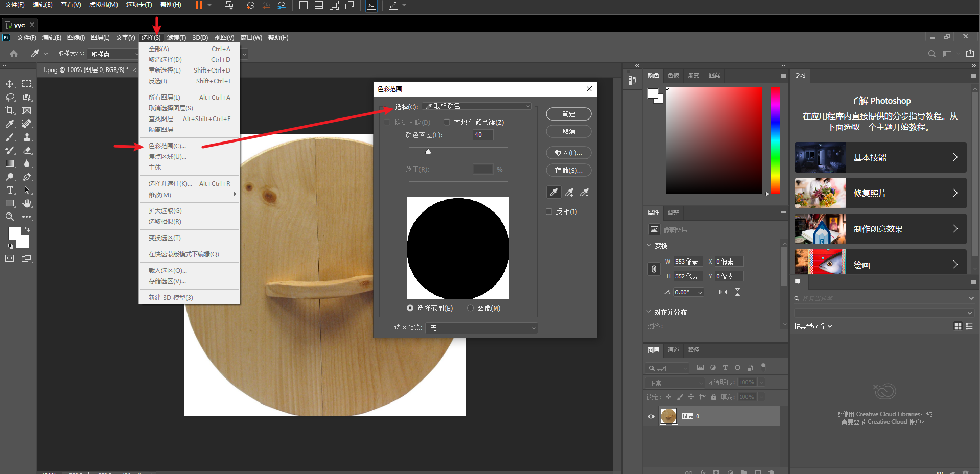
Task: Enable the 反相 (Invert) checkbox
Action: pos(549,211)
